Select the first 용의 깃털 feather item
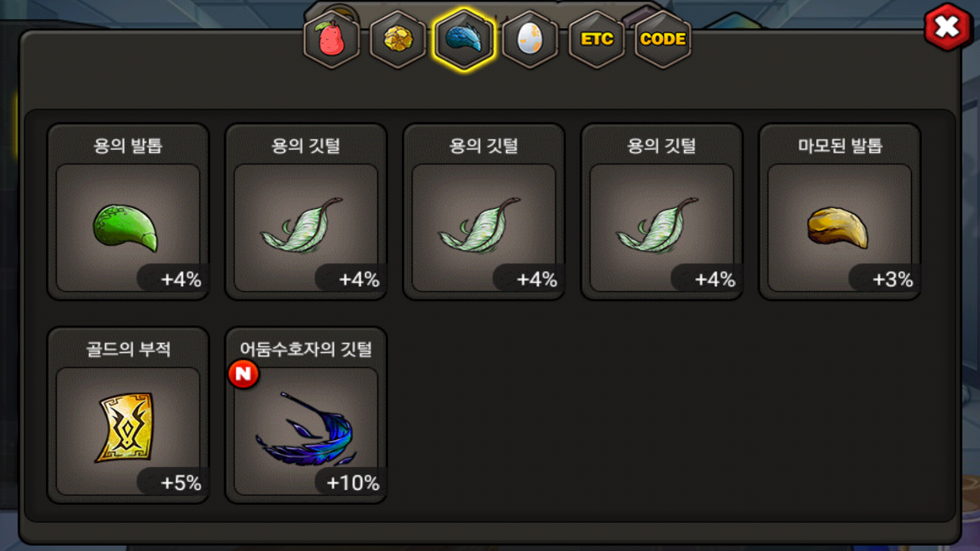Screen dimensions: 980x551 point(305,212)
